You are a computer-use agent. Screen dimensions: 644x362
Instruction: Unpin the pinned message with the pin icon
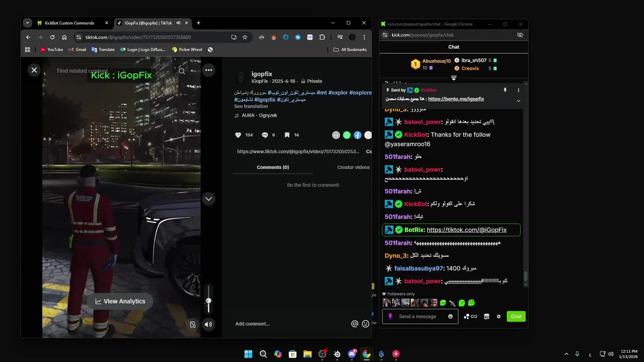click(x=505, y=90)
